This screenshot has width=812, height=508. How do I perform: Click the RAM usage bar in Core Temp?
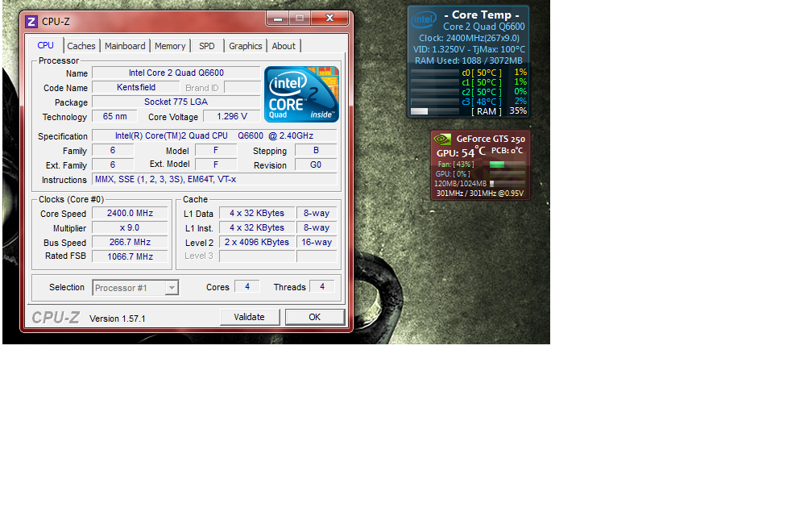434,111
